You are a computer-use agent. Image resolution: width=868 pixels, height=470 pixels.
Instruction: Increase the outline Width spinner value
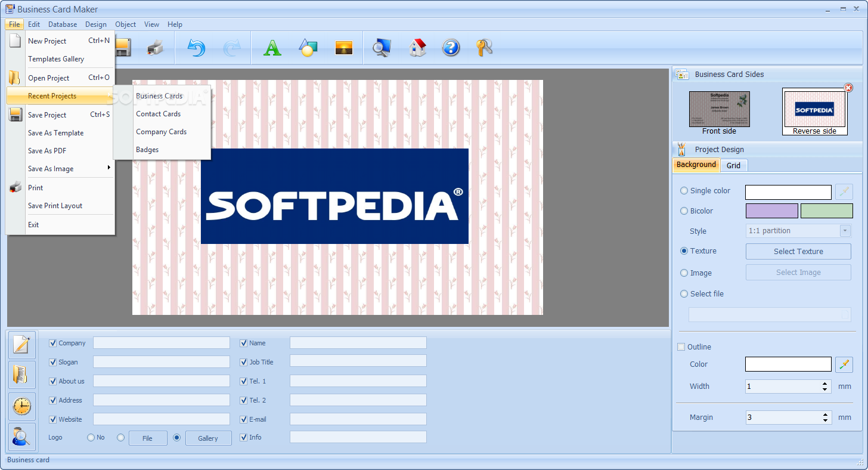tap(825, 384)
